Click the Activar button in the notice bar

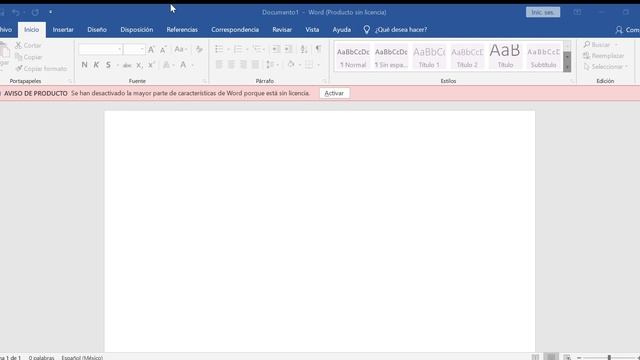click(334, 93)
